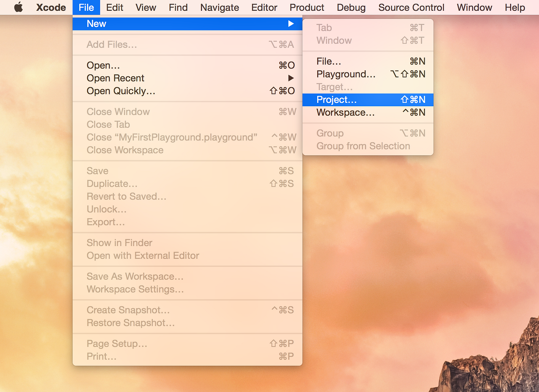Viewport: 539px width, 392px height.
Task: Choose Duplicate… menu item
Action: 187,184
